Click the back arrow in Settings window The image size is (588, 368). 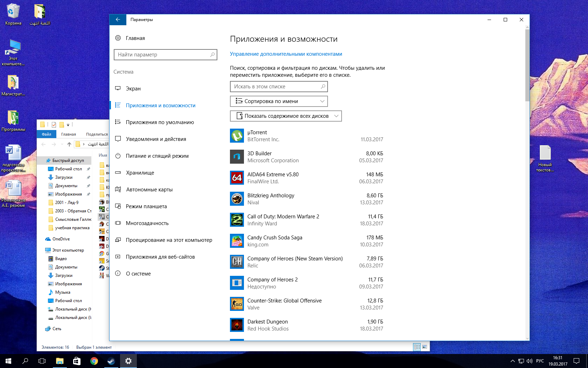(118, 20)
